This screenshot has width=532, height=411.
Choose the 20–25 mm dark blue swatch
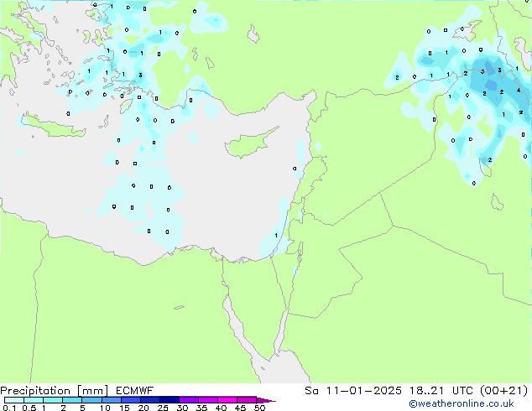[x=150, y=400]
